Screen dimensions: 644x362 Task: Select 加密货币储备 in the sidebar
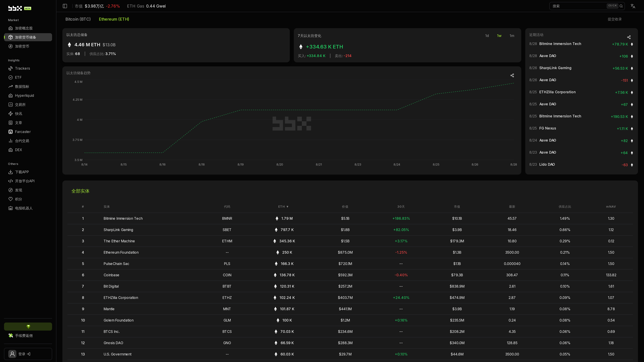pyautogui.click(x=28, y=37)
